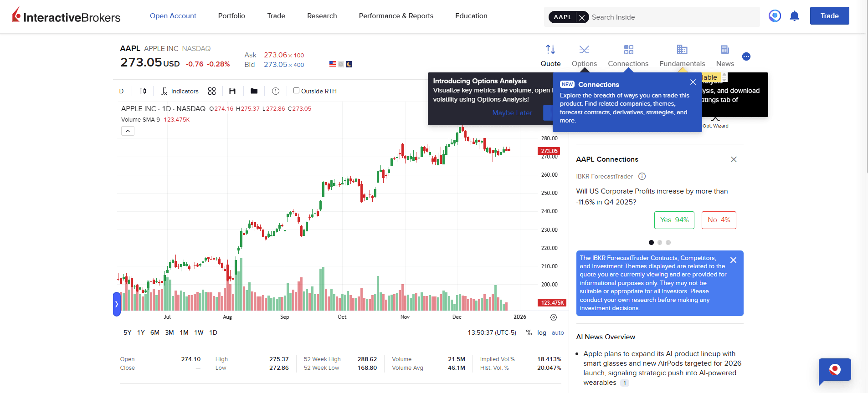Set chart range to 1W
Viewport: 868px width, 393px height.
[199, 333]
